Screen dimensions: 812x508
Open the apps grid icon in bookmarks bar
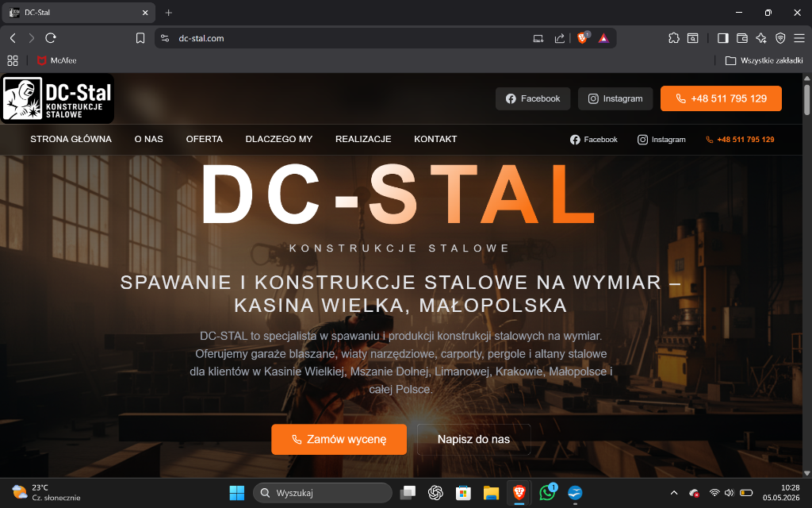coord(13,60)
